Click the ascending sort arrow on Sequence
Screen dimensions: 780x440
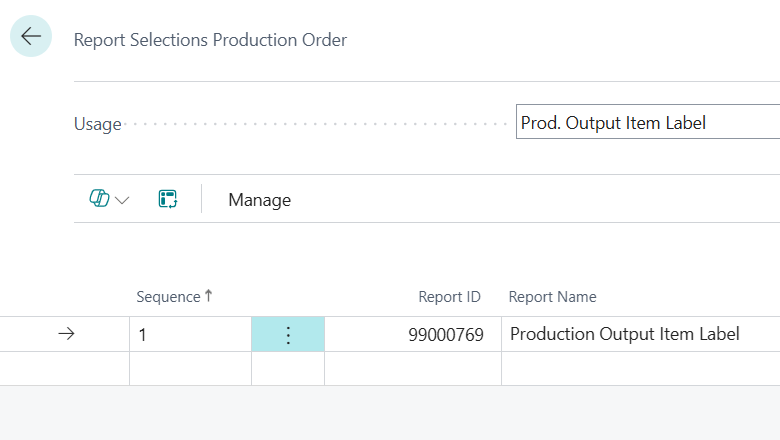pos(209,296)
